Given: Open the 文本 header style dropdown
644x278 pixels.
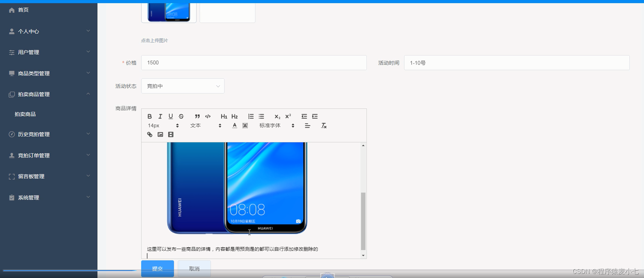Looking at the screenshot, I should pos(205,126).
